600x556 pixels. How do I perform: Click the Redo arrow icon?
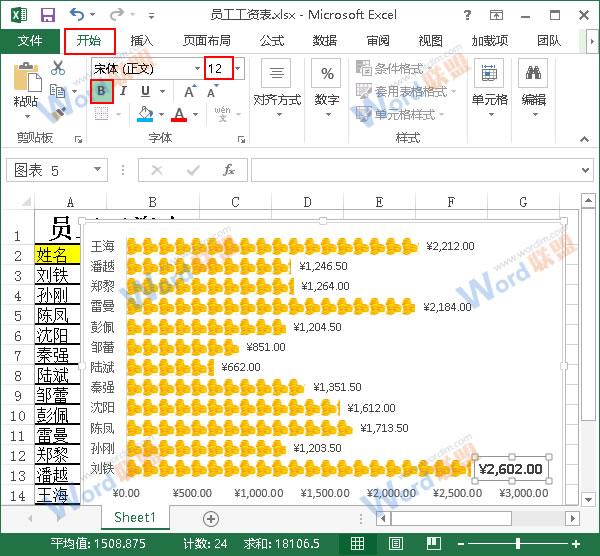tap(117, 15)
